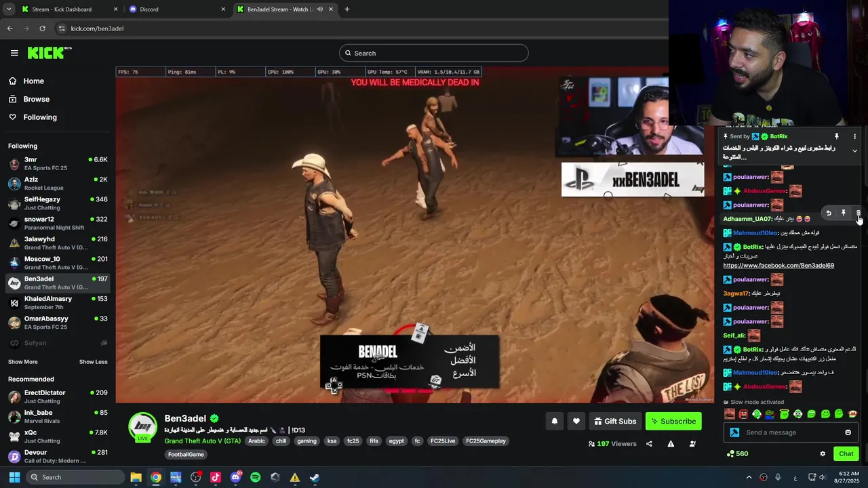Follow channel with heart button
The image size is (868, 488).
click(x=576, y=421)
